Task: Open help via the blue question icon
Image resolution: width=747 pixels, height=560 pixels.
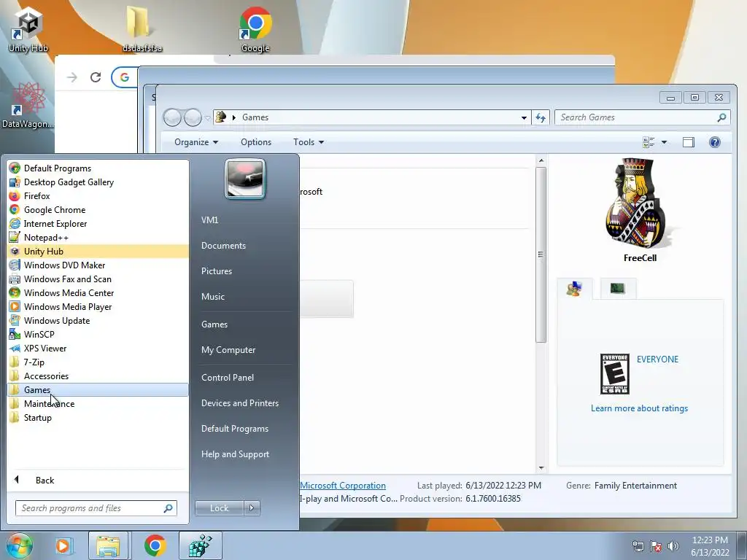Action: tap(715, 142)
